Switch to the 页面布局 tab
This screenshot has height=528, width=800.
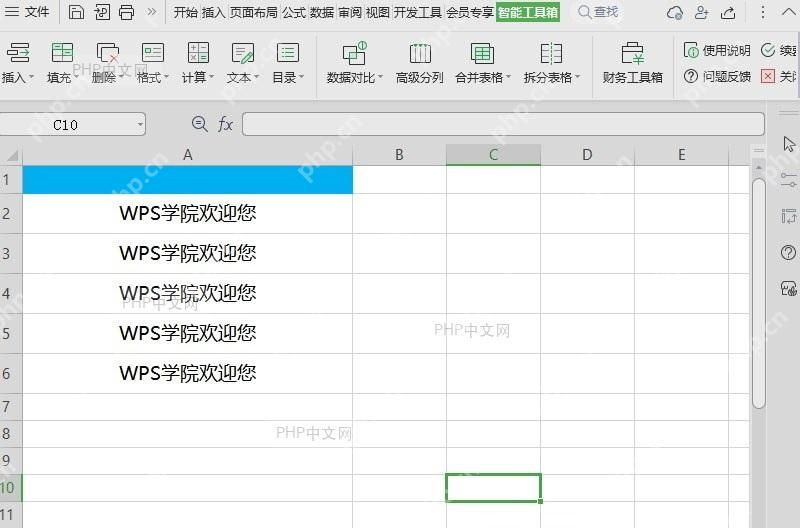click(x=254, y=12)
